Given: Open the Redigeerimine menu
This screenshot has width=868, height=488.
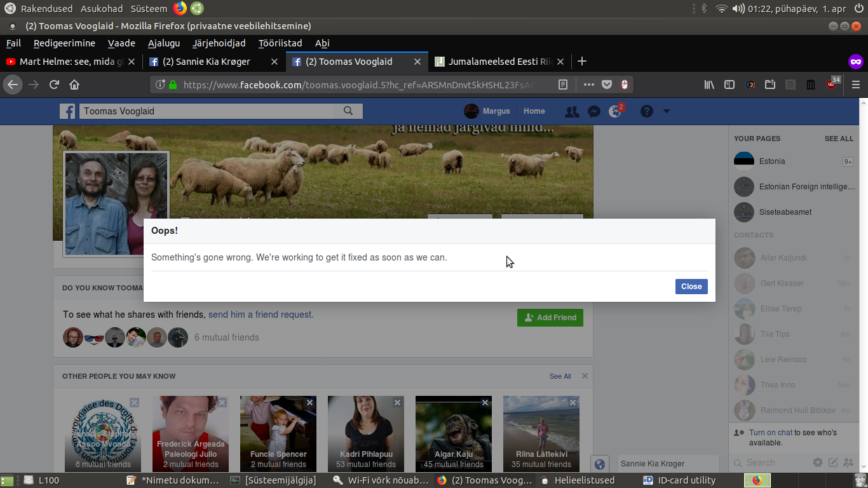Looking at the screenshot, I should (64, 43).
